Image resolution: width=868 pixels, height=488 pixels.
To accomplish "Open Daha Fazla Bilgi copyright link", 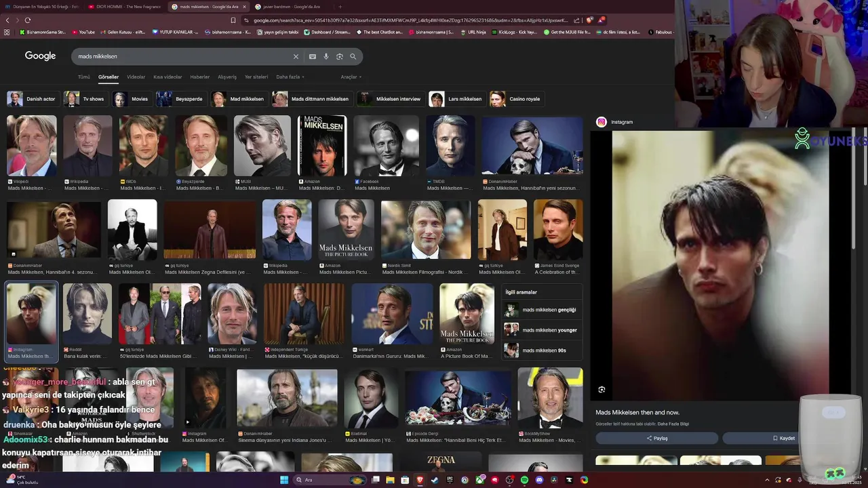I will click(x=673, y=424).
